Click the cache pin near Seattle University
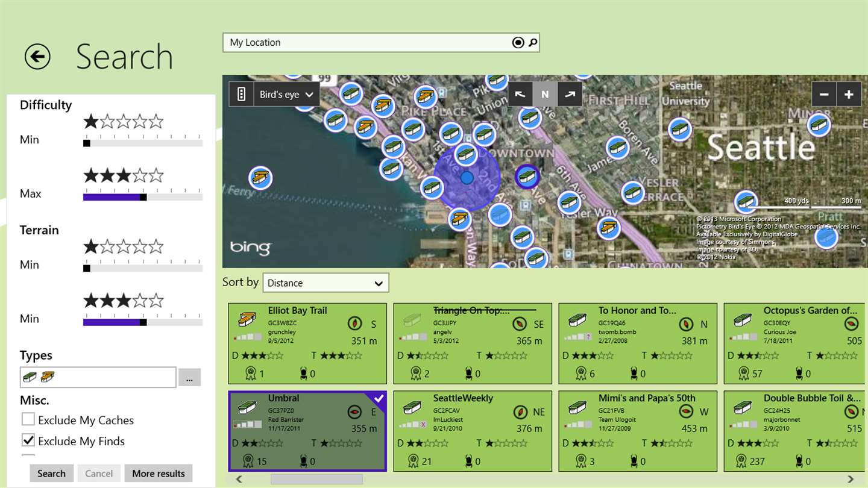Image resolution: width=868 pixels, height=488 pixels. pyautogui.click(x=680, y=129)
